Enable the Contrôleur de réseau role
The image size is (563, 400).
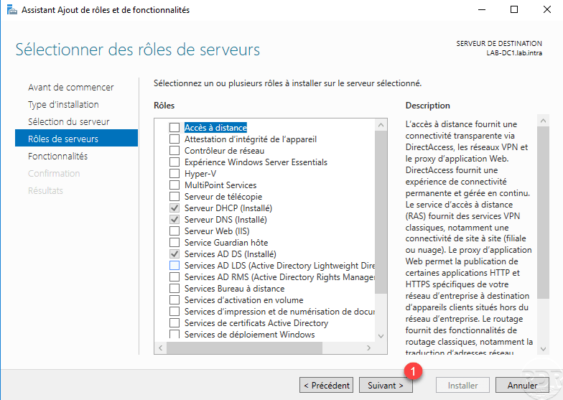point(175,150)
